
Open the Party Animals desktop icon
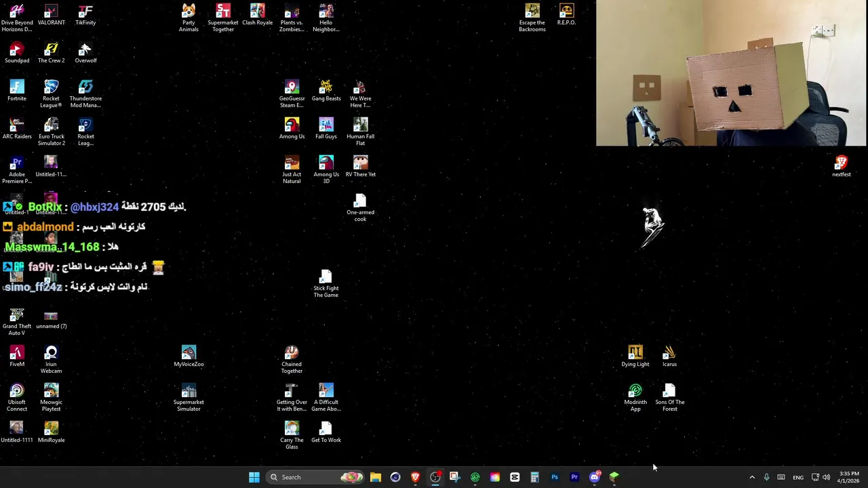click(189, 18)
